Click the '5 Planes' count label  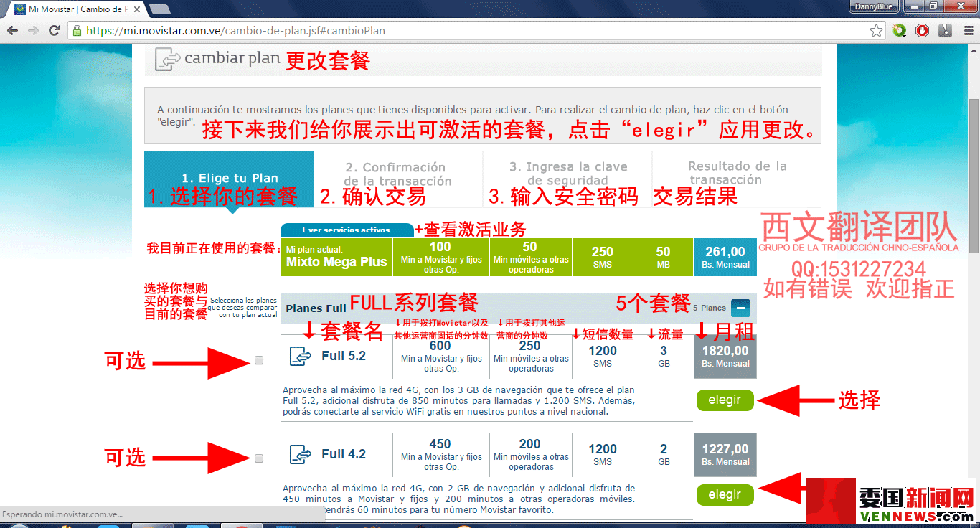[710, 308]
